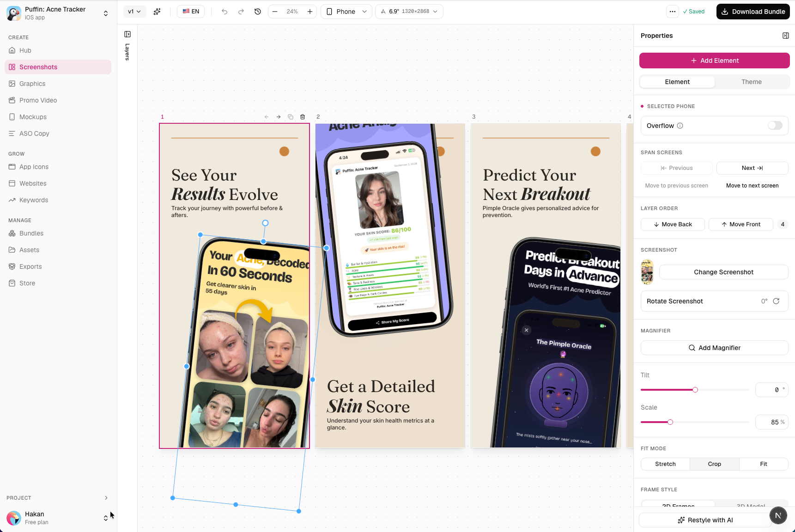Click Add Element button
This screenshot has width=795, height=532.
pos(714,60)
